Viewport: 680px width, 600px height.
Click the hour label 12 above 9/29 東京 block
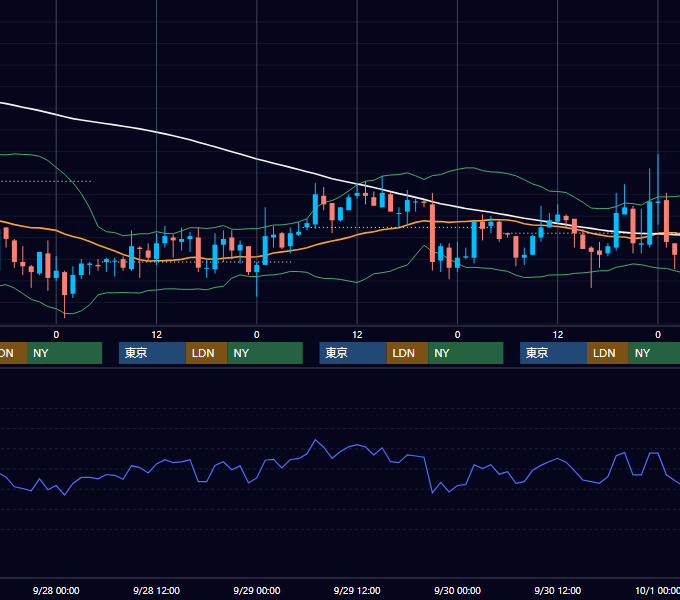[357, 335]
